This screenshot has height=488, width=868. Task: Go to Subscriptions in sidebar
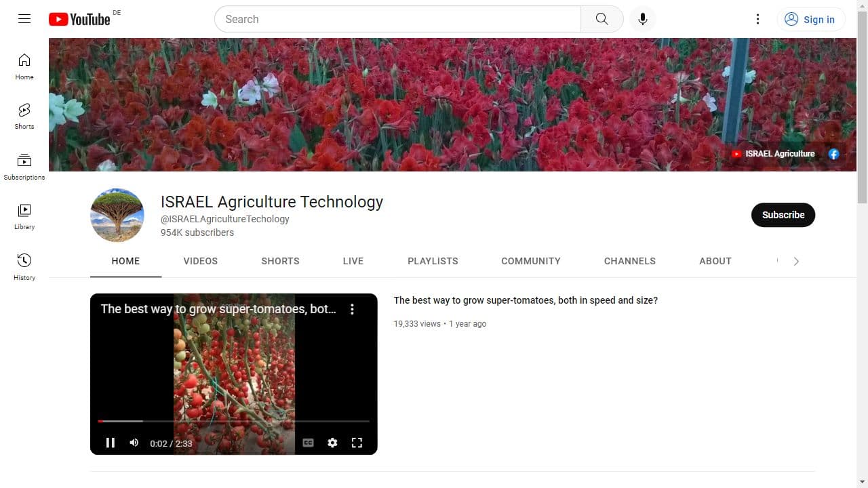24,167
